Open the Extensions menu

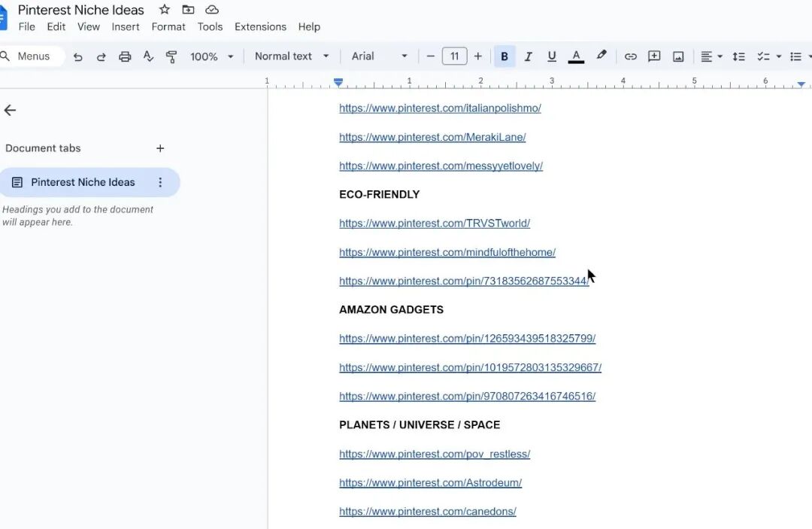click(x=260, y=27)
